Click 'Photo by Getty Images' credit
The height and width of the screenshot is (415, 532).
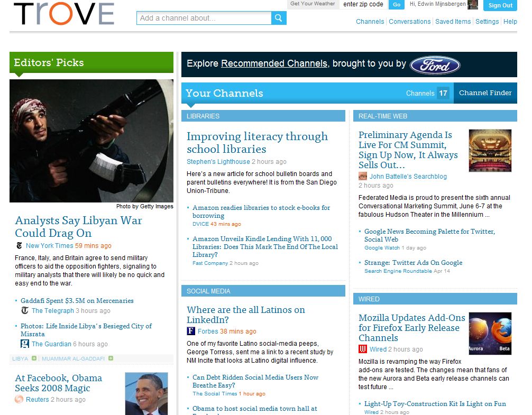[x=144, y=206]
